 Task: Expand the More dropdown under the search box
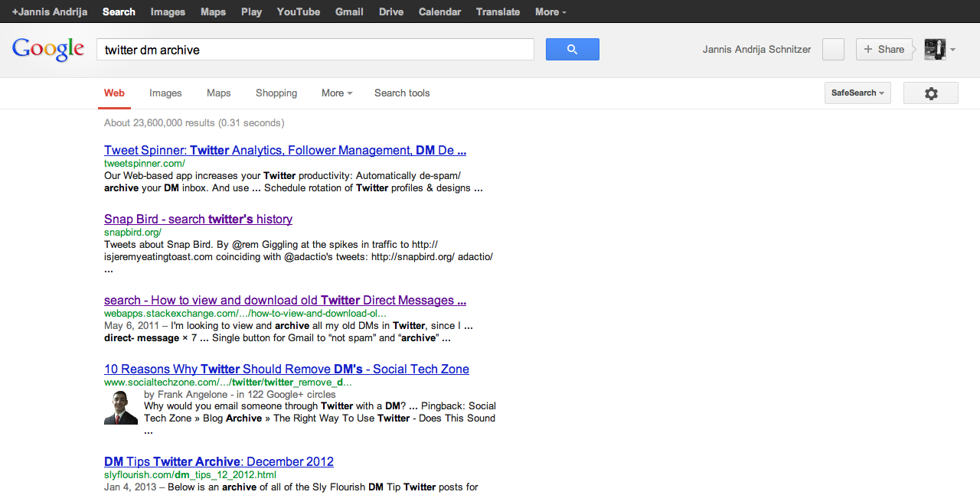tap(337, 93)
